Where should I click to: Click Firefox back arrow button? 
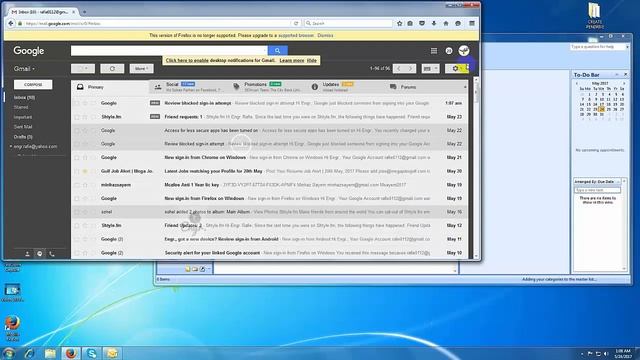(11, 24)
